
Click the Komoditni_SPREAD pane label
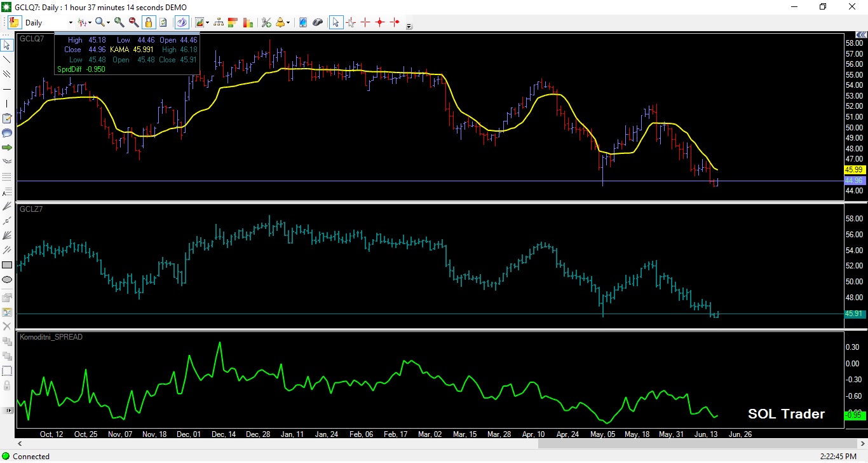point(51,336)
